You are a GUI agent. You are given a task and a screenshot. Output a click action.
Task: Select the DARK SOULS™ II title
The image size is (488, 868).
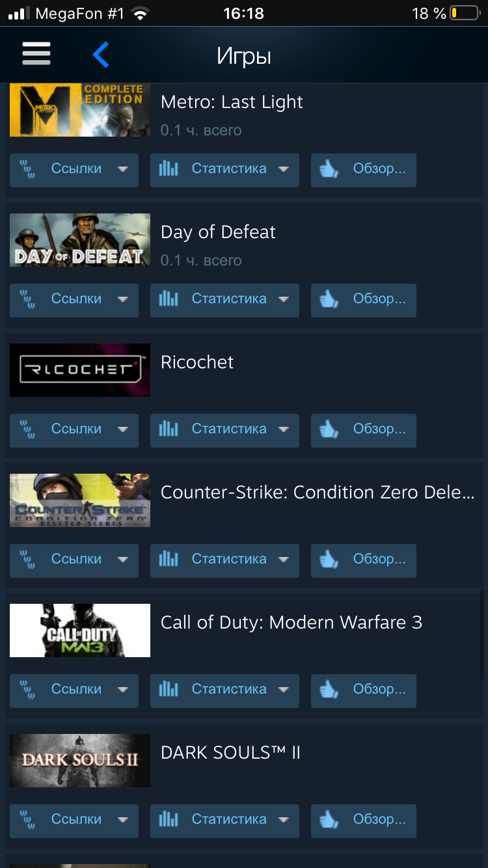click(x=230, y=753)
